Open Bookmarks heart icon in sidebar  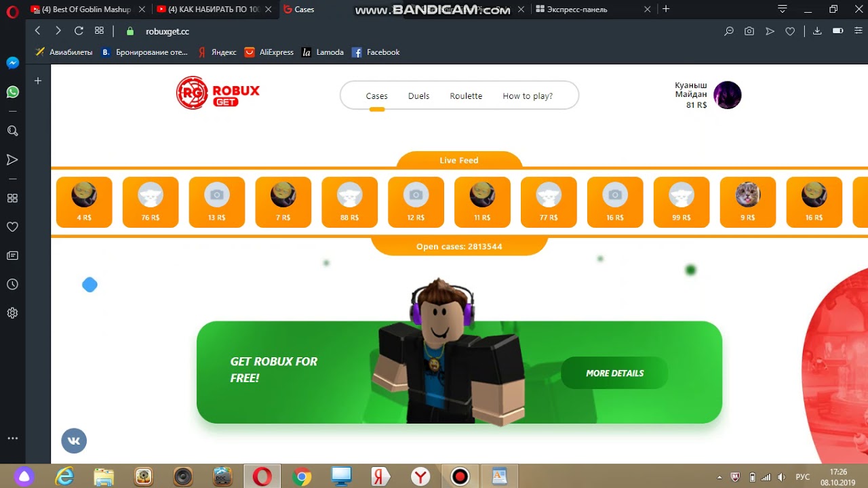(12, 226)
